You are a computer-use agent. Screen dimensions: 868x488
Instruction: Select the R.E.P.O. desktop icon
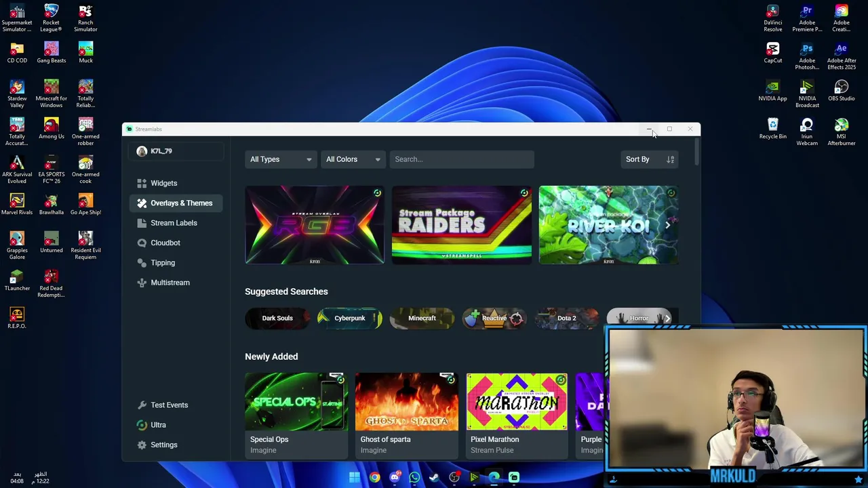(17, 318)
